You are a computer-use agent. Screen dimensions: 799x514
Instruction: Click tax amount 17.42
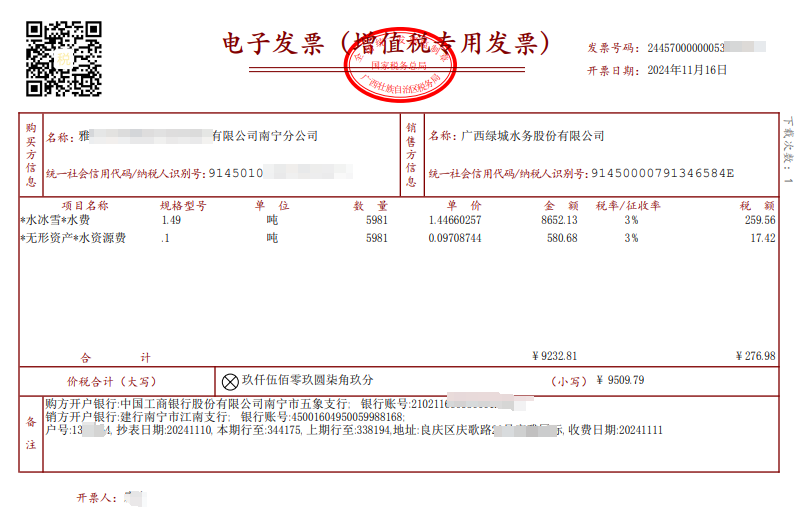[763, 238]
